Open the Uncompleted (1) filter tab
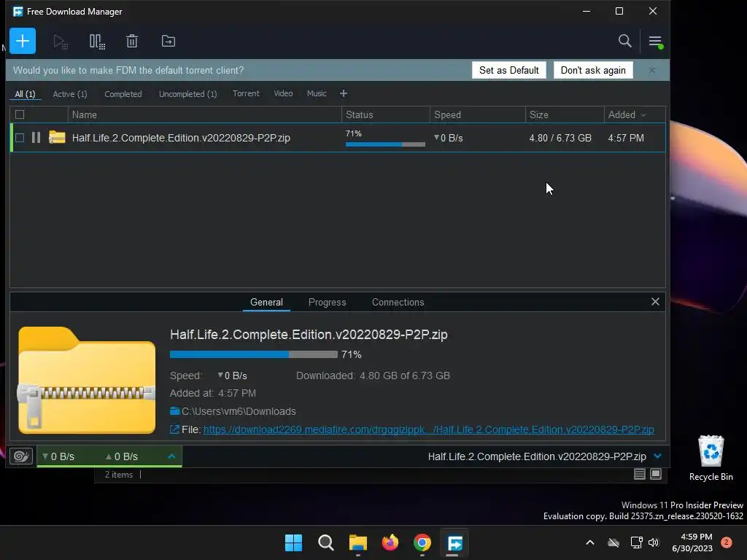 (x=187, y=94)
